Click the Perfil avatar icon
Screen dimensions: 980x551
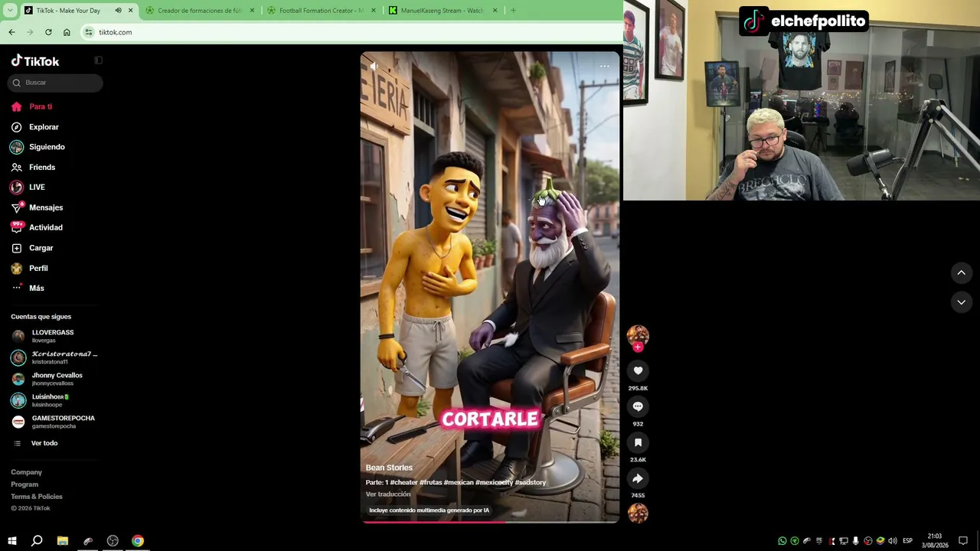[16, 268]
